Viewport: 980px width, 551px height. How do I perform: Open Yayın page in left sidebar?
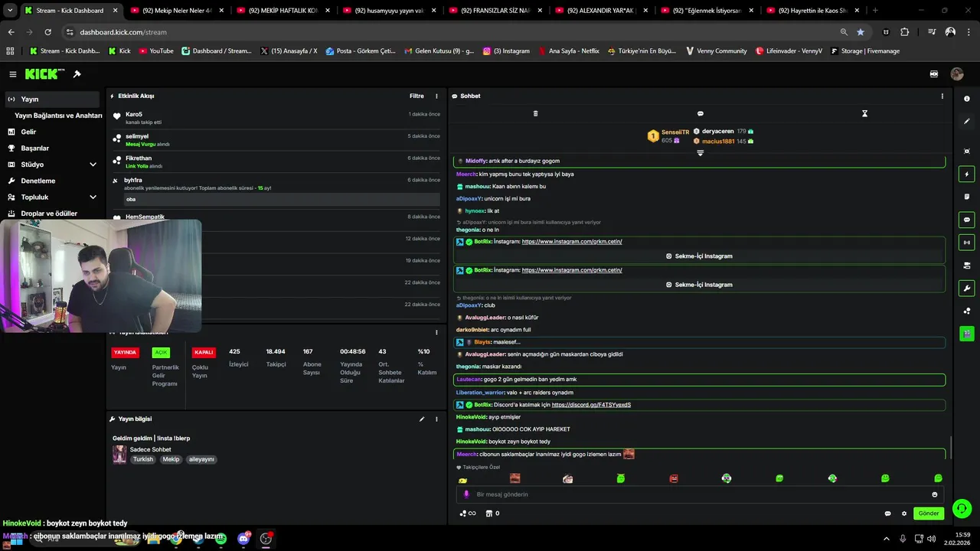51,99
